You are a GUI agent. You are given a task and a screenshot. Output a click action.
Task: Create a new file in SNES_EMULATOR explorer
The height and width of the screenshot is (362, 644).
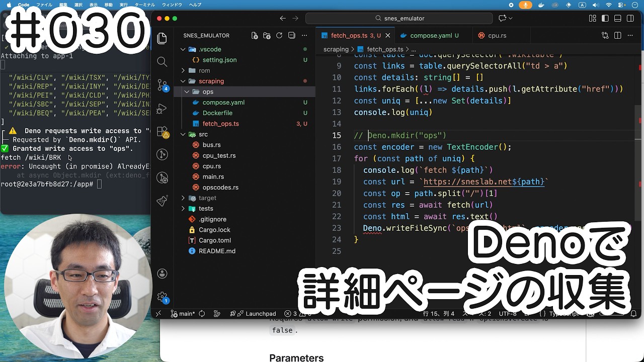(x=255, y=36)
